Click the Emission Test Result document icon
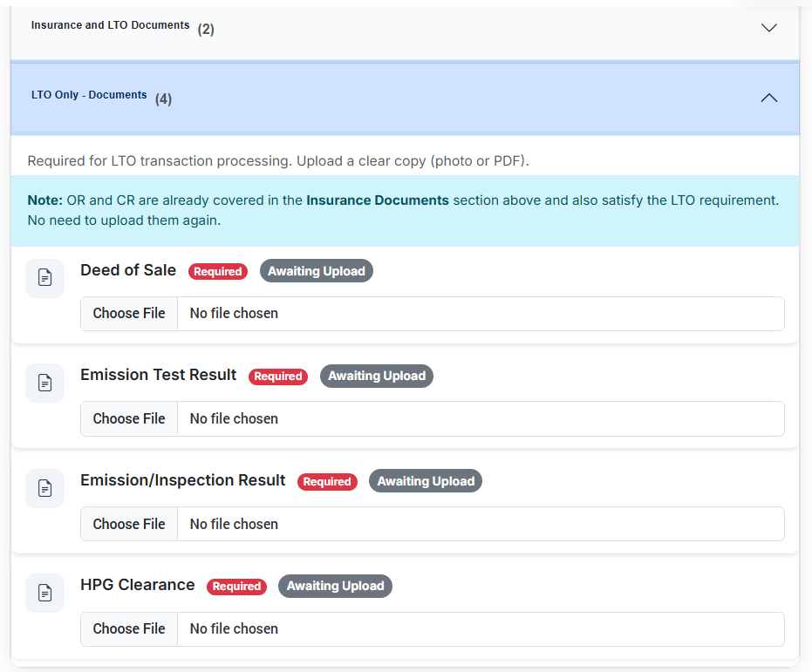Screen dimensions: 812x672 coord(44,383)
